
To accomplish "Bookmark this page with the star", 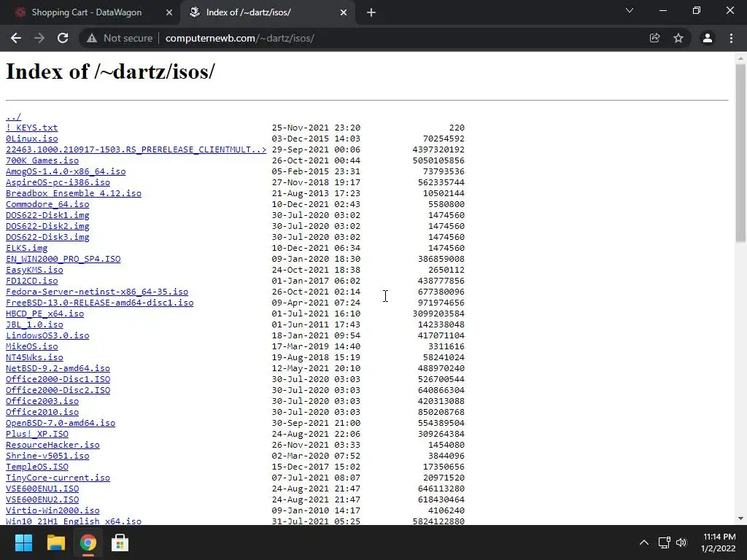I will click(x=678, y=38).
